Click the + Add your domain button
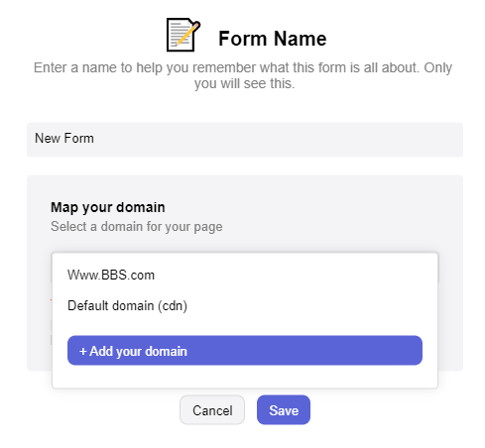 tap(245, 351)
